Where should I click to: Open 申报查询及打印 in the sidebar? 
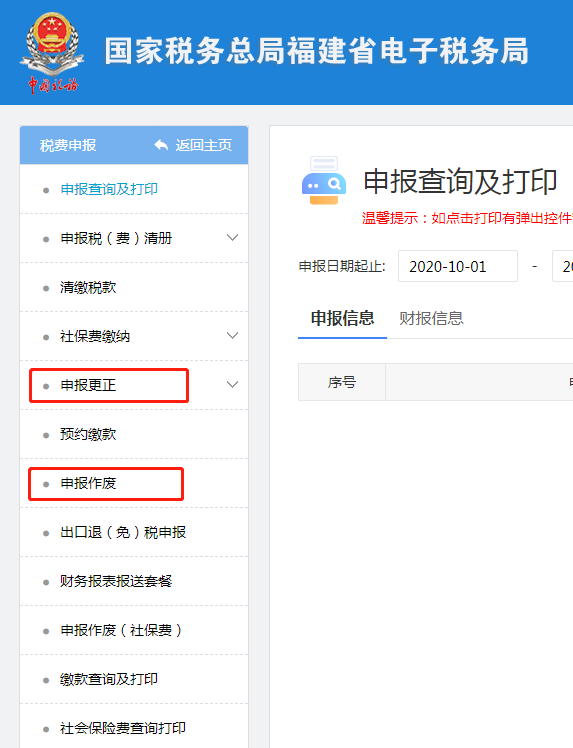pyautogui.click(x=109, y=189)
